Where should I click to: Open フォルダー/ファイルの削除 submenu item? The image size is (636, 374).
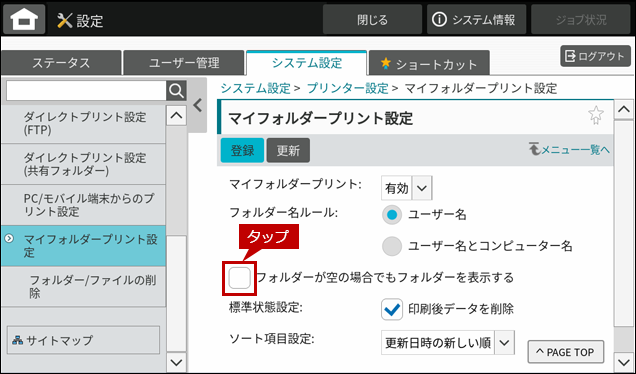pyautogui.click(x=83, y=286)
